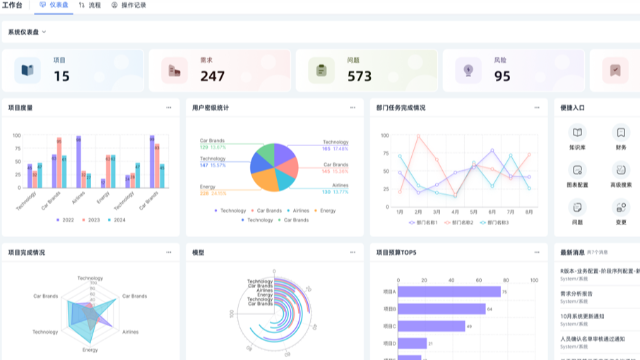This screenshot has height=360, width=640.
Task: Toggle the 部门名称3 line legend
Action: pyautogui.click(x=494, y=223)
